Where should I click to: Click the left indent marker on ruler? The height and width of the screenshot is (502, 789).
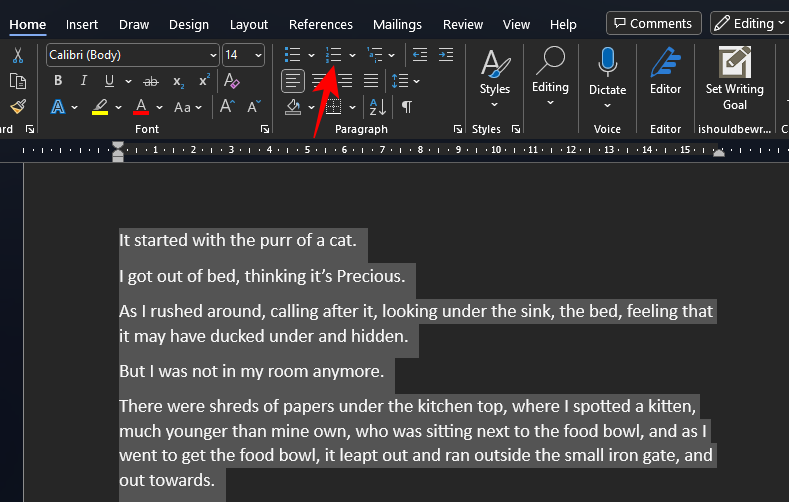pyautogui.click(x=118, y=152)
